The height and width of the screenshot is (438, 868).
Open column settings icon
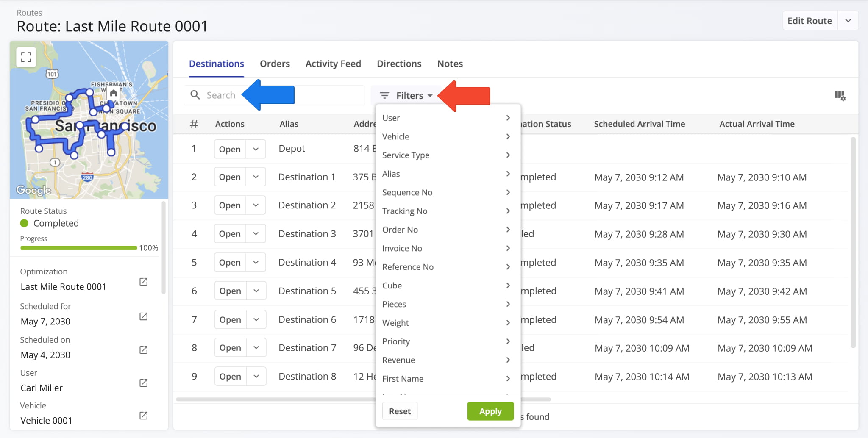point(840,96)
